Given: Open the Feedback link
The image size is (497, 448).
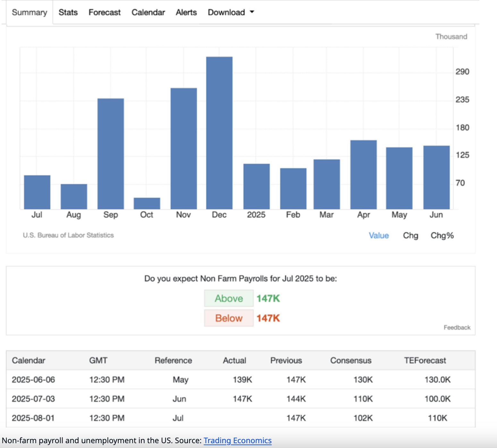Looking at the screenshot, I should (457, 328).
